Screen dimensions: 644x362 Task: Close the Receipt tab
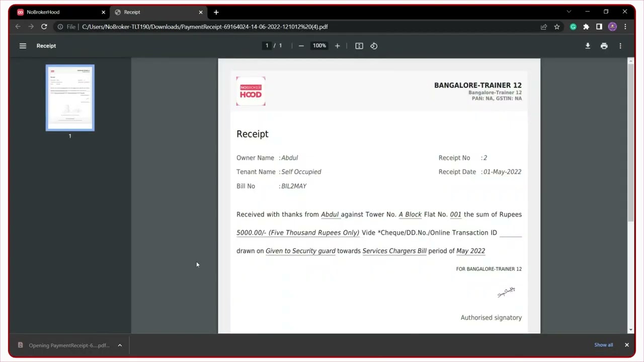pyautogui.click(x=201, y=12)
